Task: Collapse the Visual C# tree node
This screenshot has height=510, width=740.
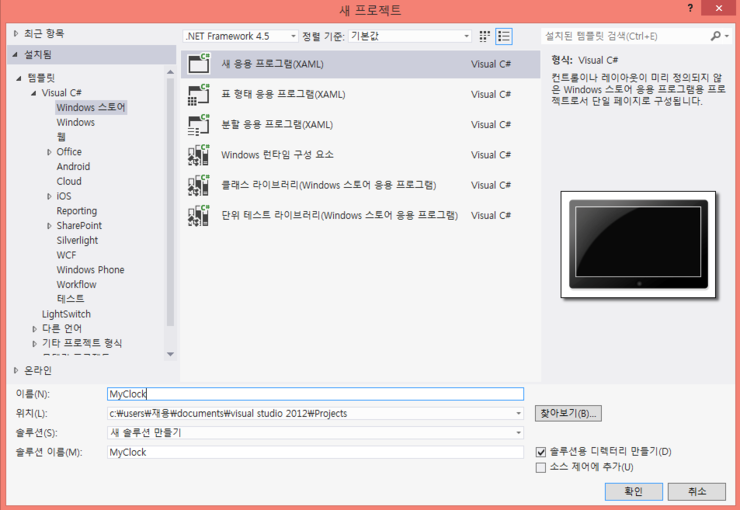Action: [x=34, y=93]
